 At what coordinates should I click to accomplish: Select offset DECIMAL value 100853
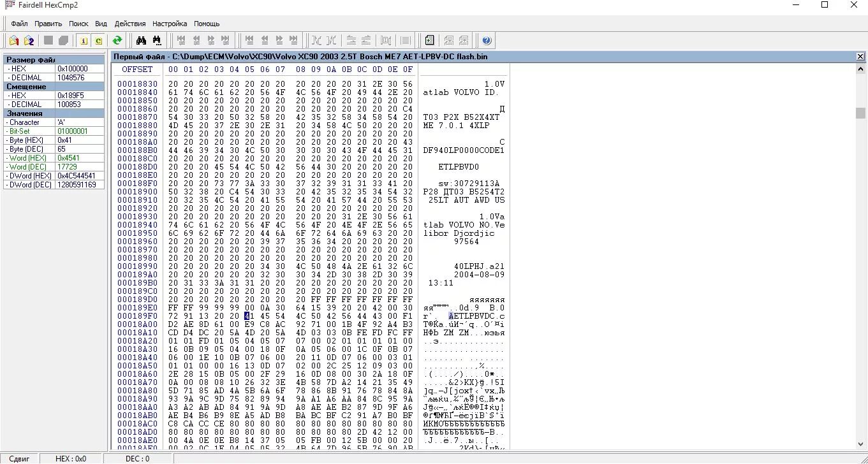point(80,105)
